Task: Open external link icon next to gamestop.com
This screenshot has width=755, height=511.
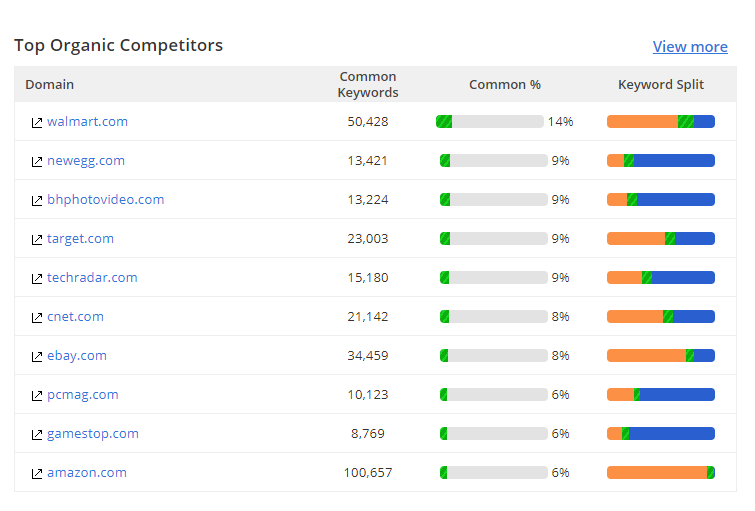Action: pos(37,435)
